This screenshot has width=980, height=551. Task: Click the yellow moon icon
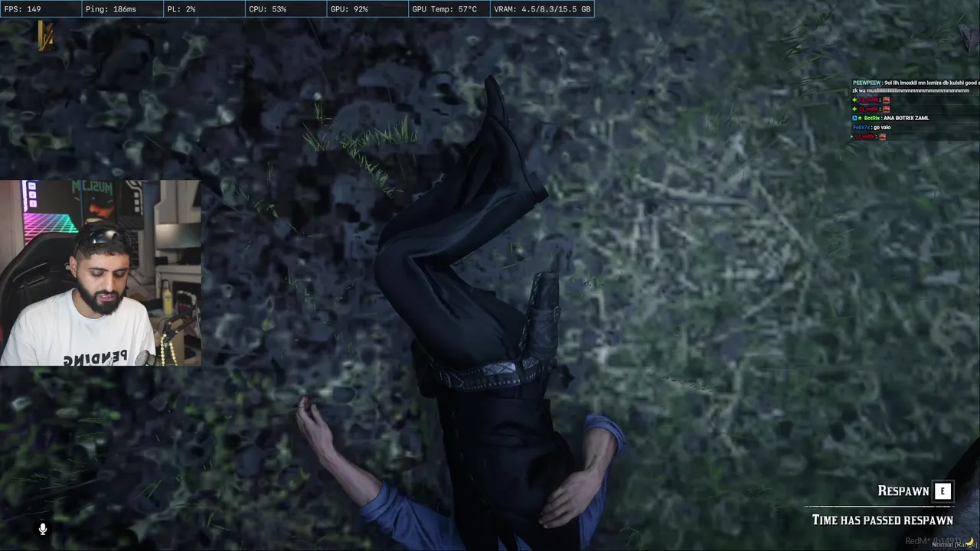969,541
